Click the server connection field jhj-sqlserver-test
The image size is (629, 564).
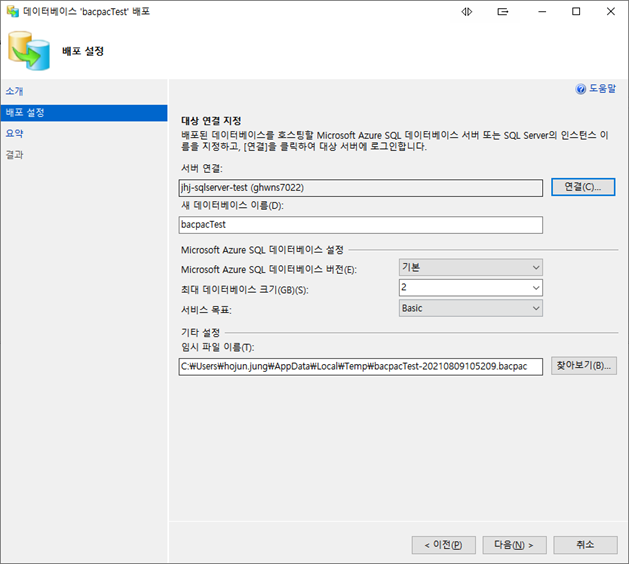tap(361, 188)
